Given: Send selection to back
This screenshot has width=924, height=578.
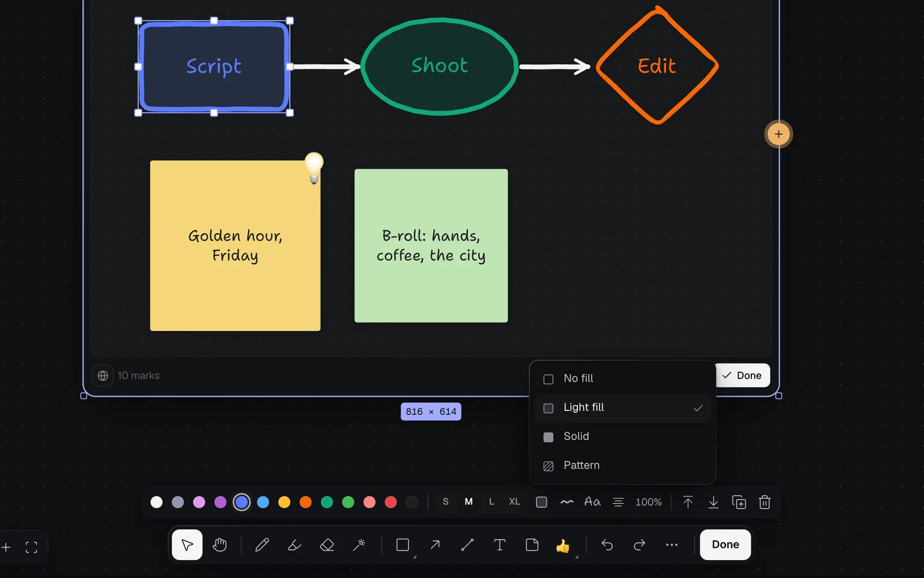Looking at the screenshot, I should click(713, 502).
